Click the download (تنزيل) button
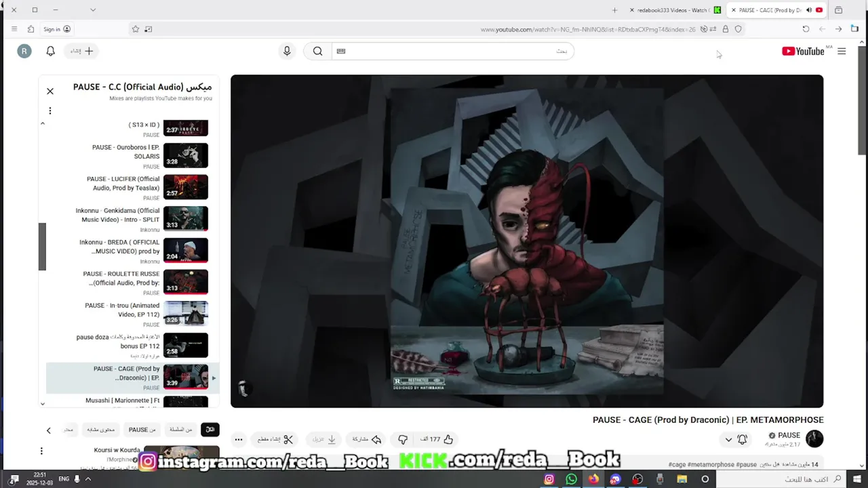This screenshot has height=488, width=868. pyautogui.click(x=323, y=439)
